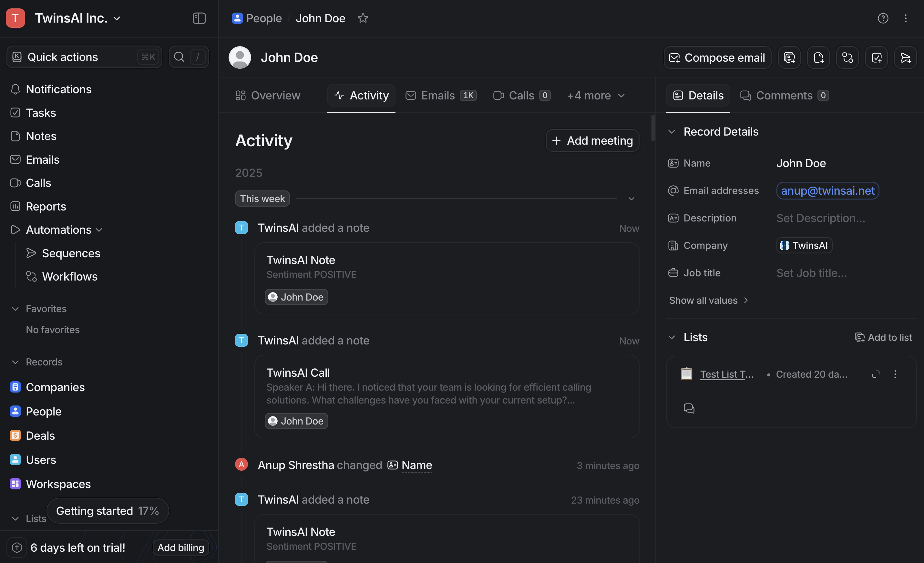Switch to the Overview tab
924x563 pixels.
pyautogui.click(x=268, y=95)
